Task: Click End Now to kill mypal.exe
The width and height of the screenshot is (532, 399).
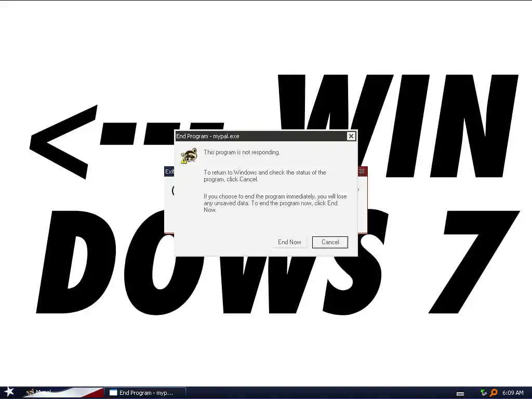Action: [289, 242]
